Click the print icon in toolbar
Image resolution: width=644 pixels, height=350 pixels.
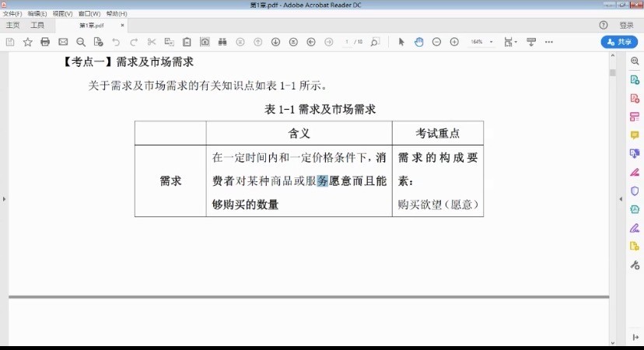[x=45, y=42]
